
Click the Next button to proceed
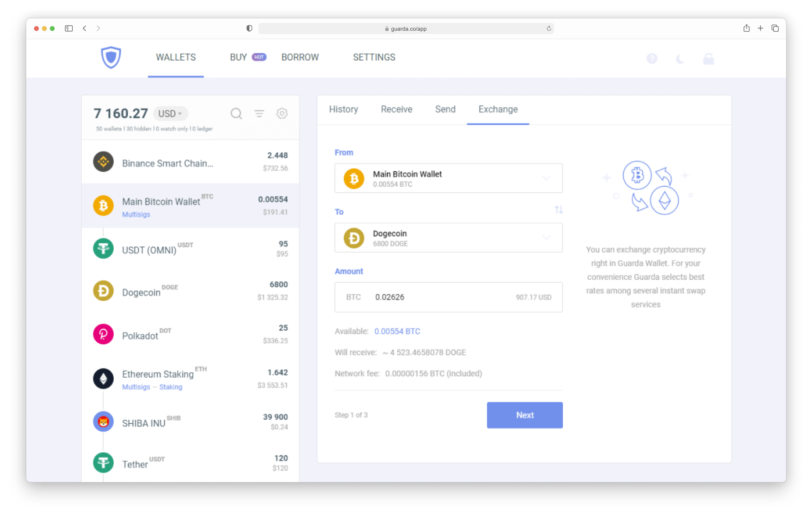tap(524, 415)
